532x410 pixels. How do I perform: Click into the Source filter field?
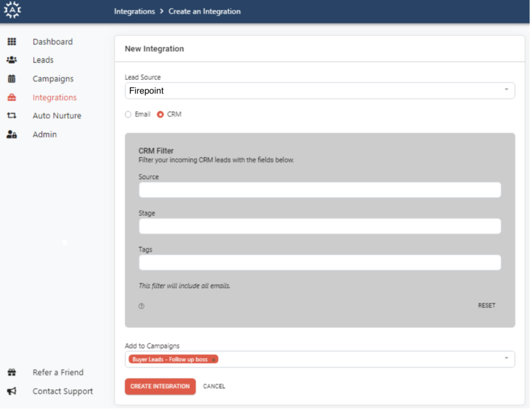point(320,190)
